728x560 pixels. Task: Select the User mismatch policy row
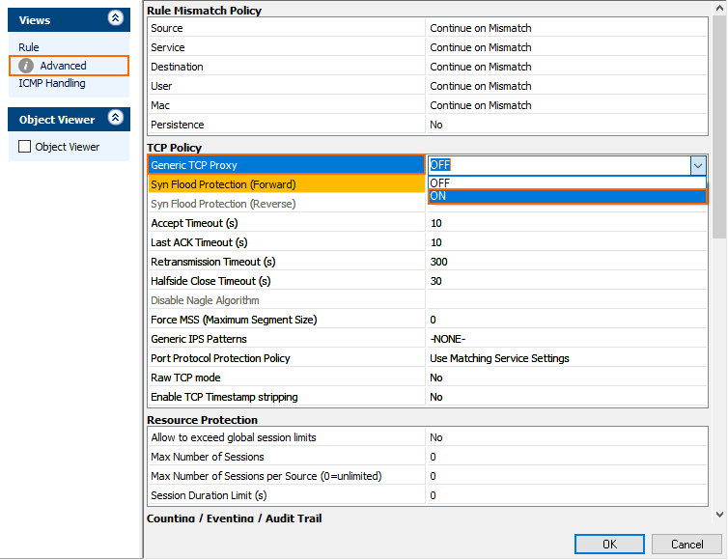click(x=287, y=86)
